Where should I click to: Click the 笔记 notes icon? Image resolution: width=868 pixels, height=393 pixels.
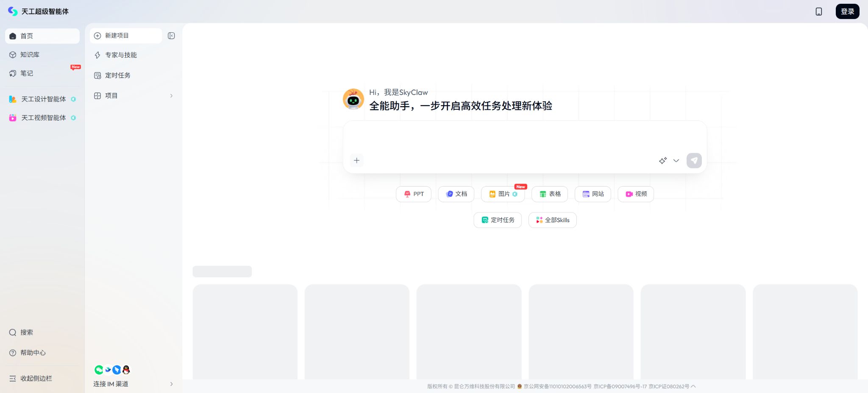click(x=13, y=73)
